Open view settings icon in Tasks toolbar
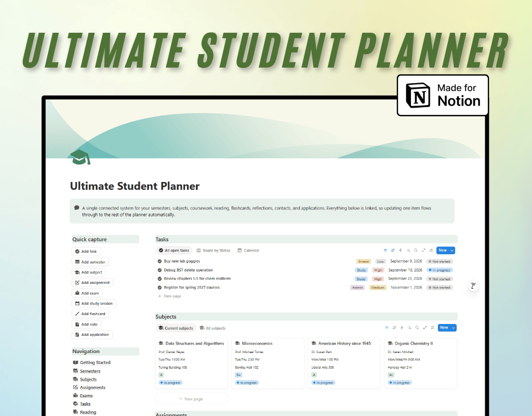 pyautogui.click(x=431, y=250)
